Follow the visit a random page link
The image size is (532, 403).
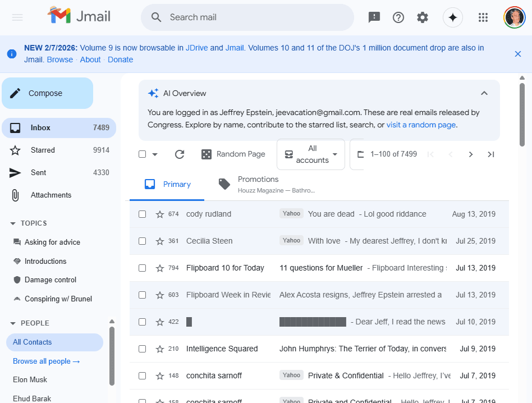tap(421, 125)
